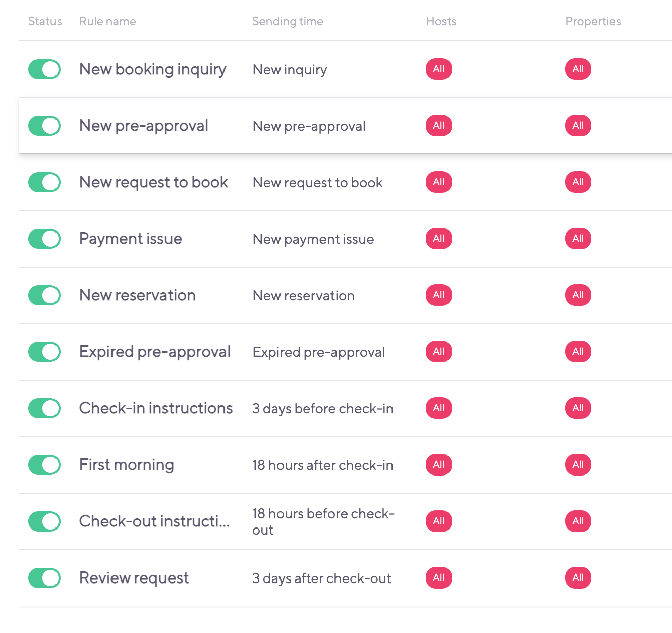The height and width of the screenshot is (633, 672).
Task: Disable the New booking inquiry rule
Action: [x=44, y=69]
